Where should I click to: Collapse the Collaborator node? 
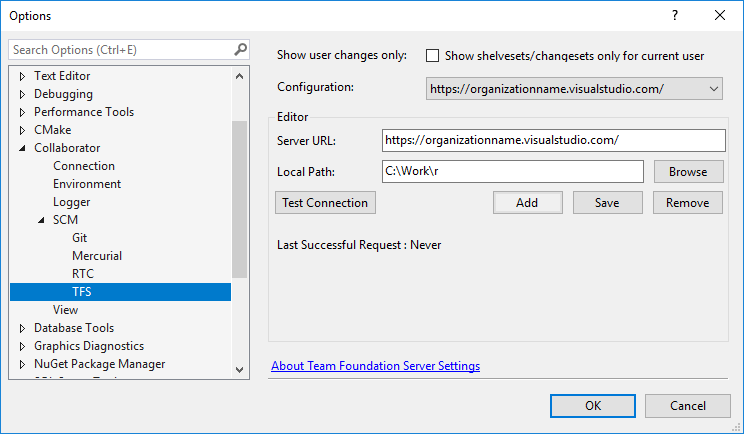[x=23, y=148]
